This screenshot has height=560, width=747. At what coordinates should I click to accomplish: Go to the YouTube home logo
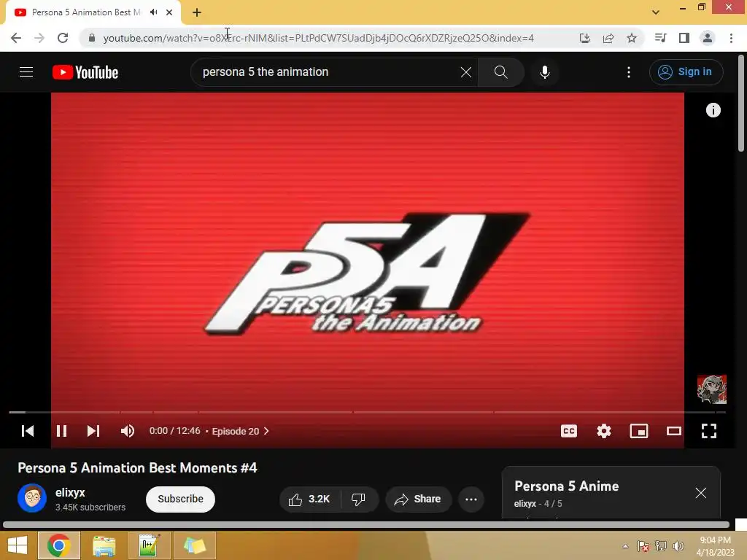coord(85,72)
